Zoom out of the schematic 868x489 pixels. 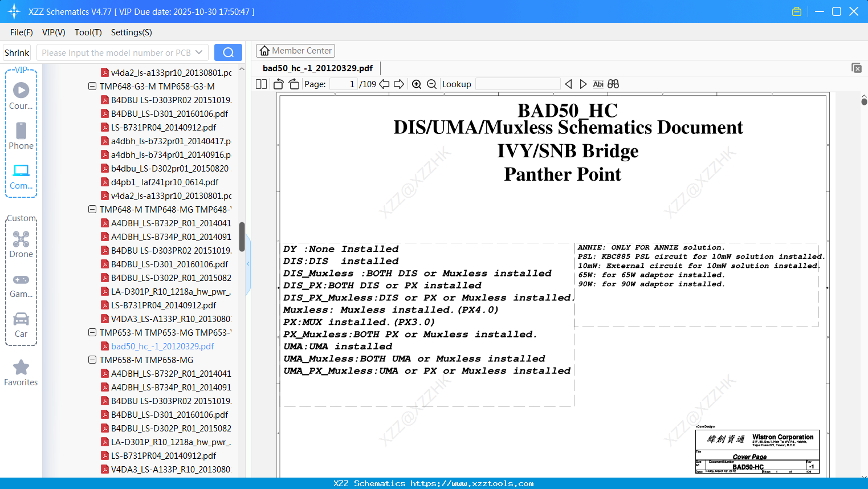(431, 84)
